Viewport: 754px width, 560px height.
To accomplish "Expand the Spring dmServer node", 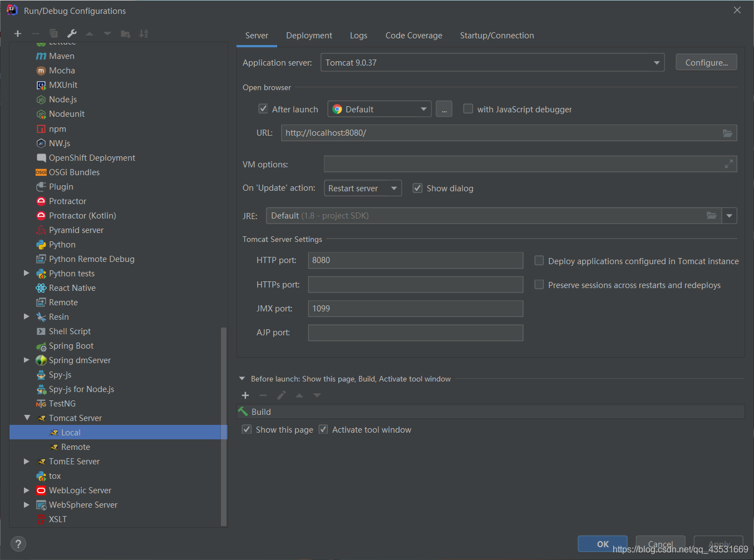I will 26,360.
